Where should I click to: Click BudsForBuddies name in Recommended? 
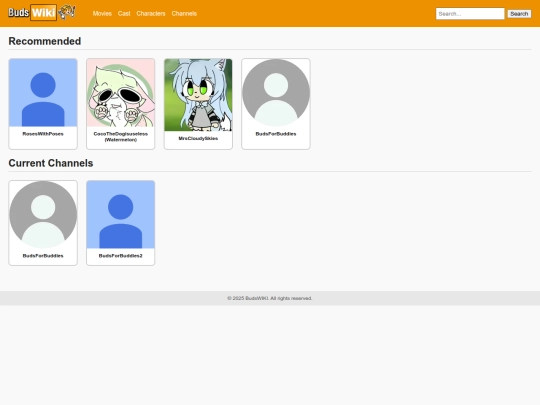click(276, 134)
